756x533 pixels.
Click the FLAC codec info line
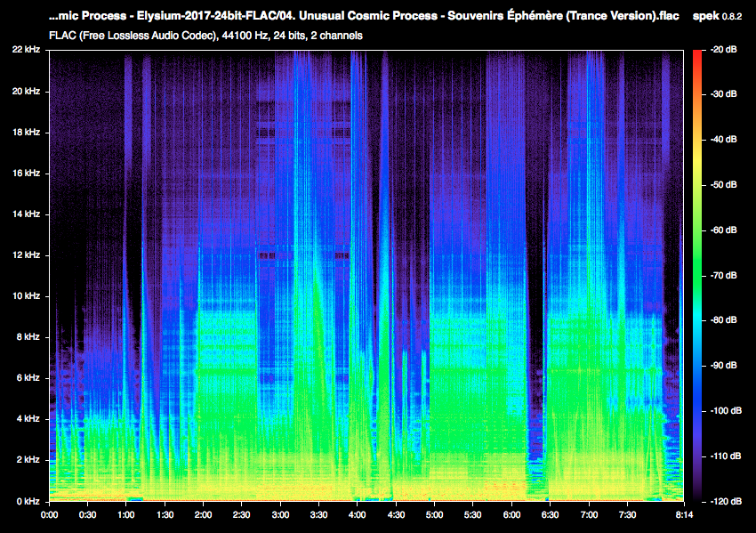(x=205, y=36)
